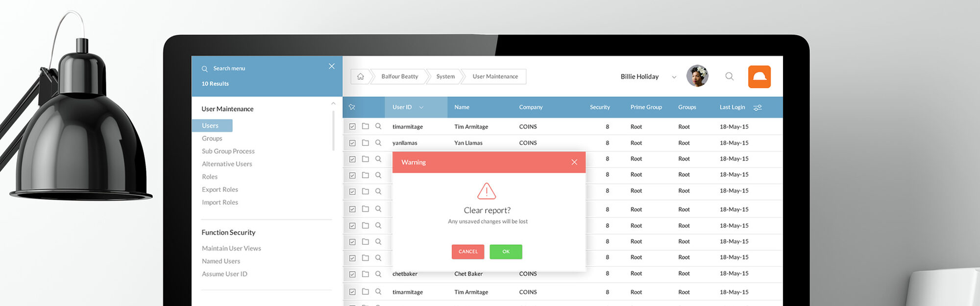This screenshot has height=306, width=980.
Task: Sort by Prime Group column header
Action: (x=646, y=107)
